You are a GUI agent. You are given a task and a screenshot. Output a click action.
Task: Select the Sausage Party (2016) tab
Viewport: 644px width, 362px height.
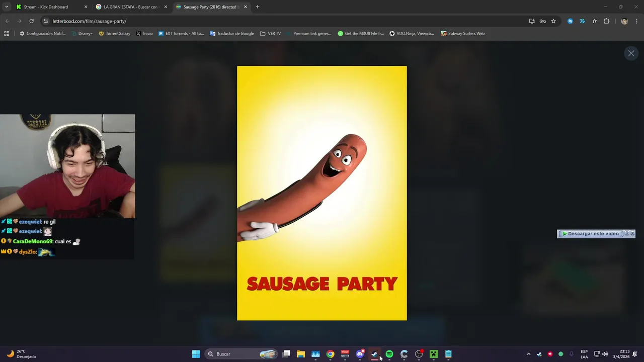click(x=211, y=7)
